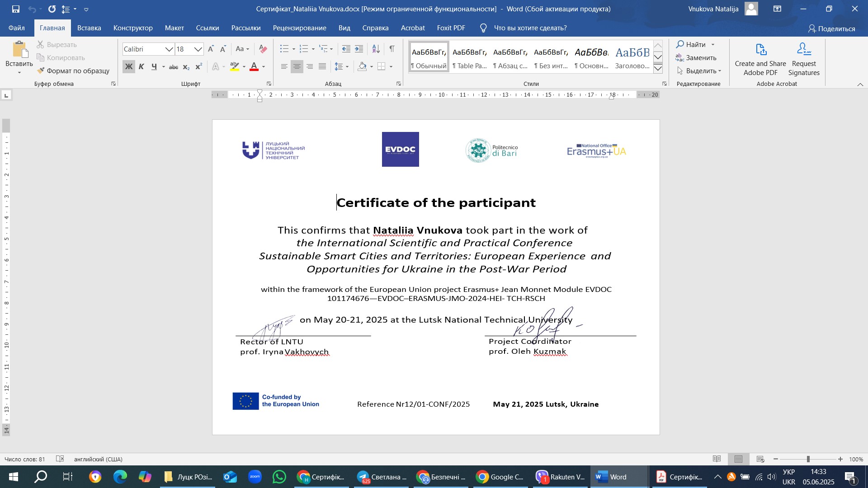Screen dimensions: 868x488
Task: Click the Increase Indent icon
Action: pyautogui.click(x=359, y=49)
